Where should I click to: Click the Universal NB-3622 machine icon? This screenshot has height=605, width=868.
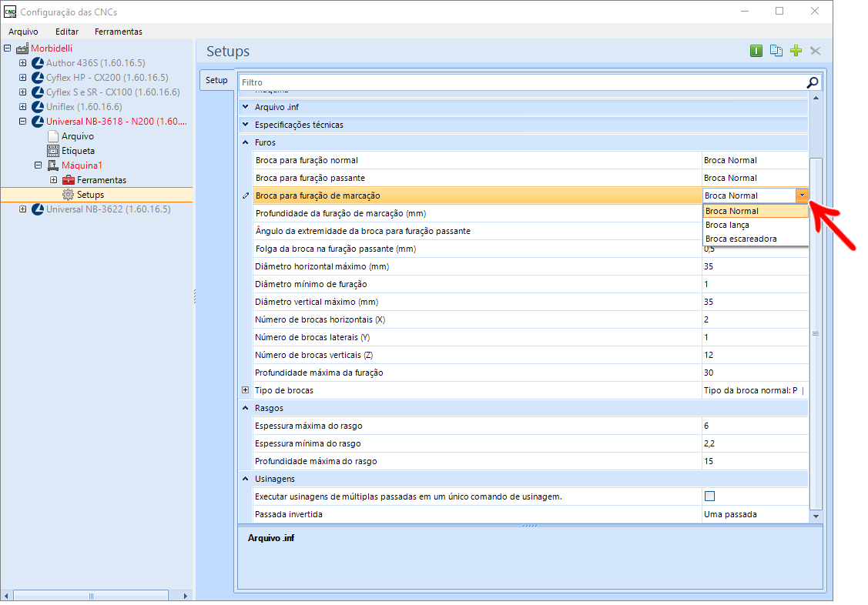click(38, 209)
